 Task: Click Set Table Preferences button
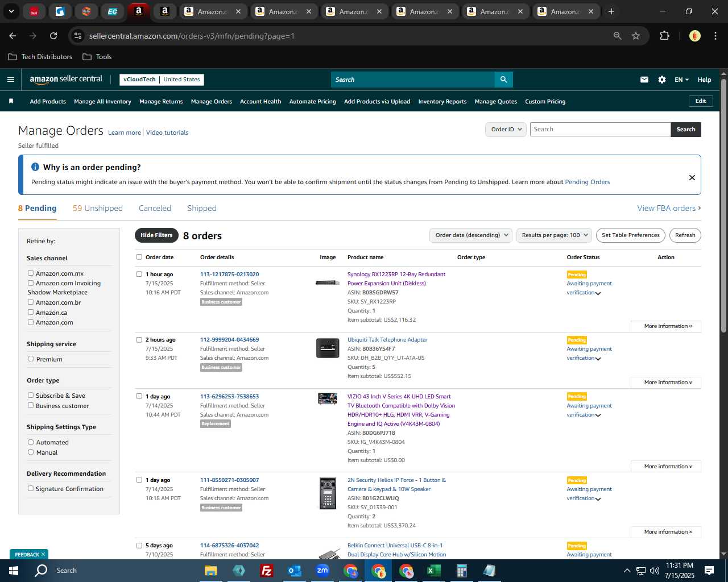click(x=631, y=235)
